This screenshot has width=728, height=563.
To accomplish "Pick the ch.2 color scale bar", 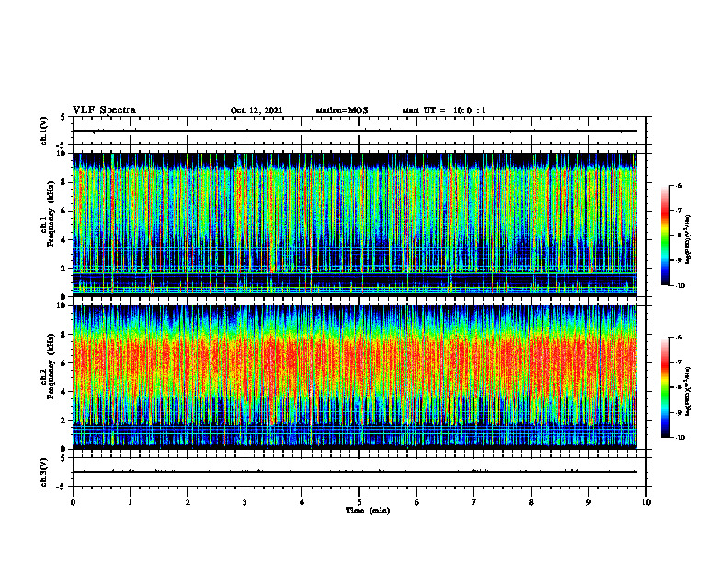I will click(665, 387).
